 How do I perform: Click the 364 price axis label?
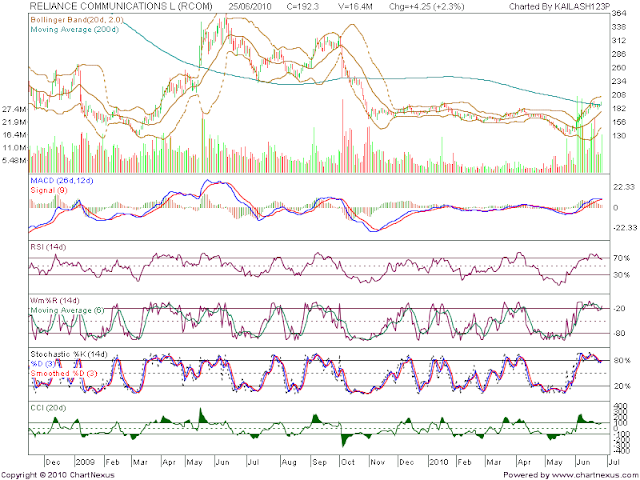coord(619,13)
